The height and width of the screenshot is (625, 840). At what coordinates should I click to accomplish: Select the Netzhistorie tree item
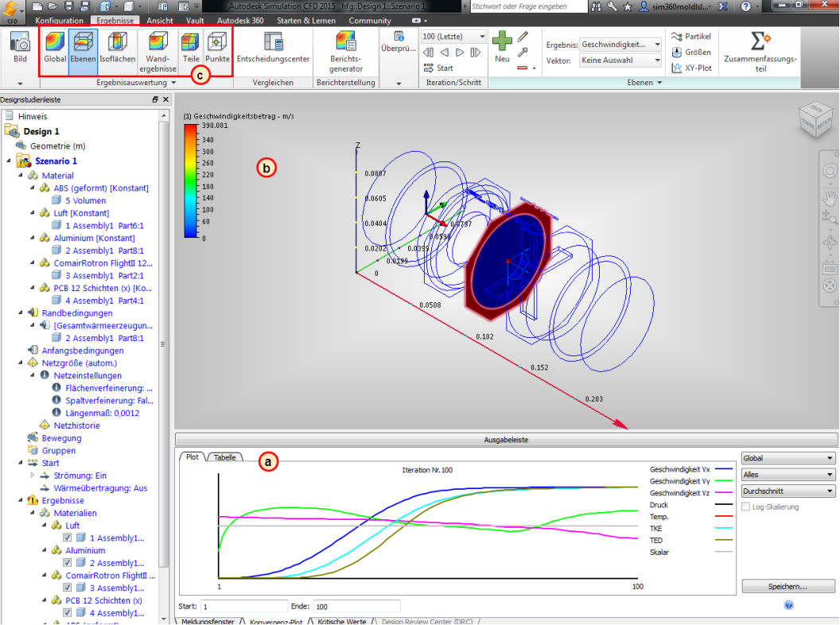(x=76, y=425)
